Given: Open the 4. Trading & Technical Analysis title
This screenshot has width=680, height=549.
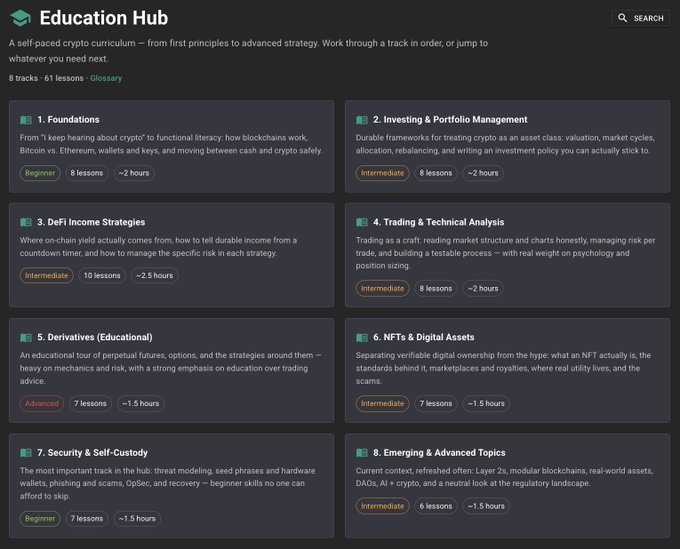Looking at the screenshot, I should click(x=438, y=222).
